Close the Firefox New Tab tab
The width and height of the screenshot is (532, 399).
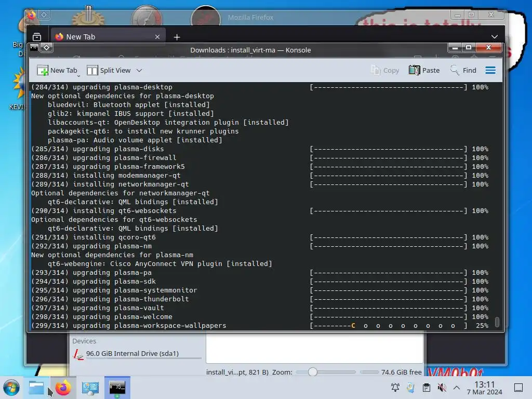(x=157, y=37)
